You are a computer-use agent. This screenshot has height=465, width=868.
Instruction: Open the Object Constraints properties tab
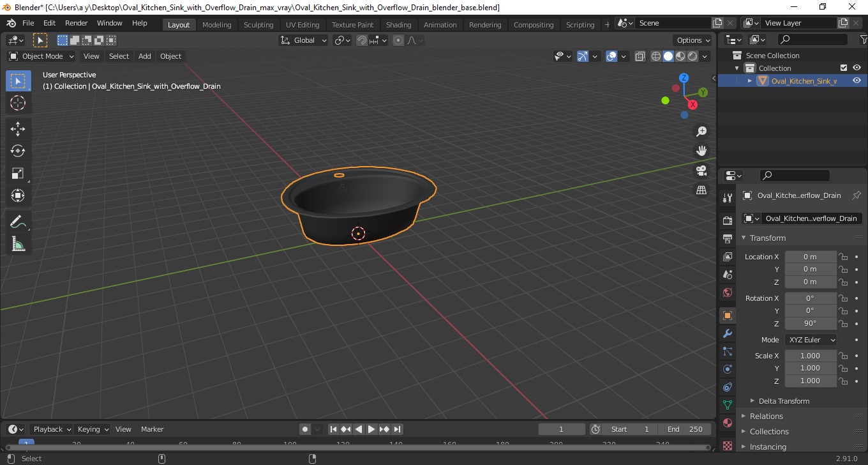728,387
